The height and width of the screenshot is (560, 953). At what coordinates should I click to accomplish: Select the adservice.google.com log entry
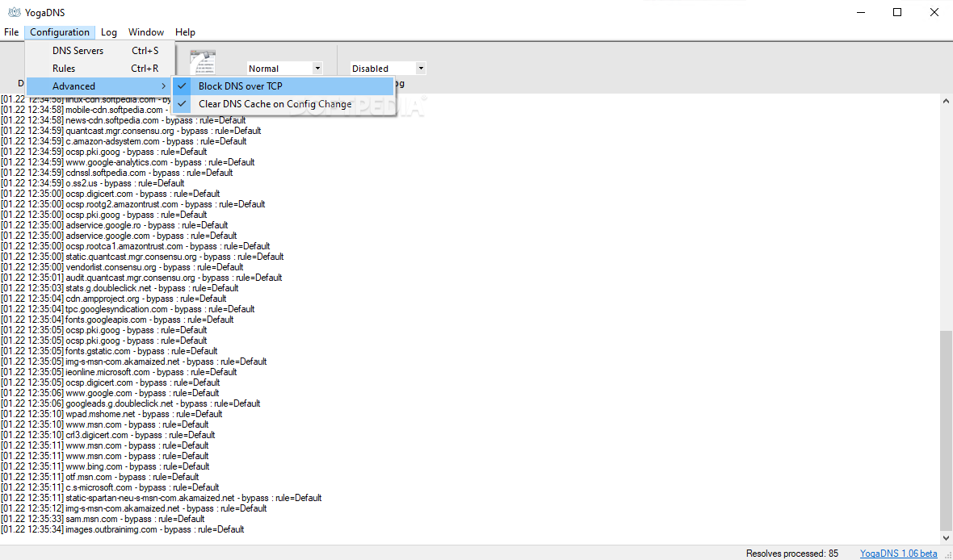pos(119,236)
